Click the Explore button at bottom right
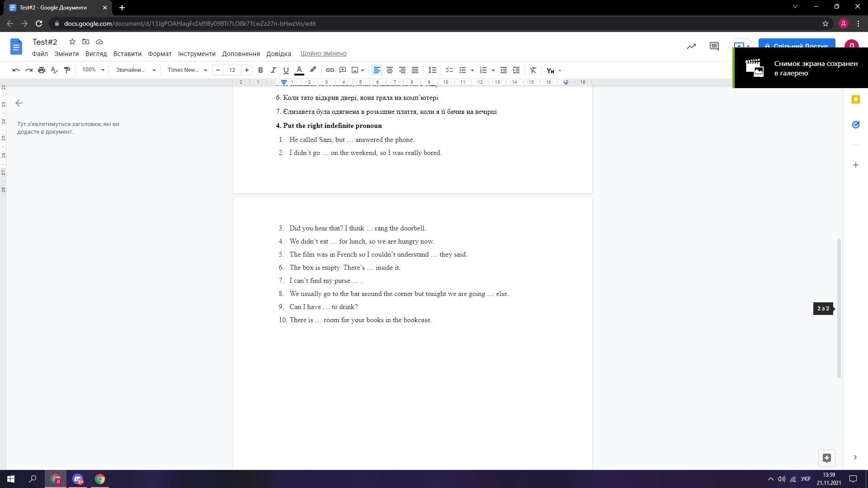Viewport: 868px width, 488px height. pos(826,458)
